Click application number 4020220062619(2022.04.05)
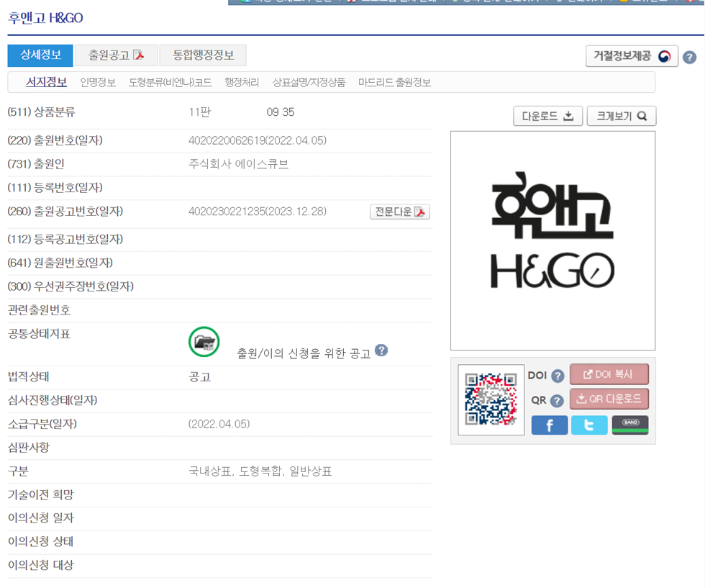The image size is (705, 588). pyautogui.click(x=258, y=140)
